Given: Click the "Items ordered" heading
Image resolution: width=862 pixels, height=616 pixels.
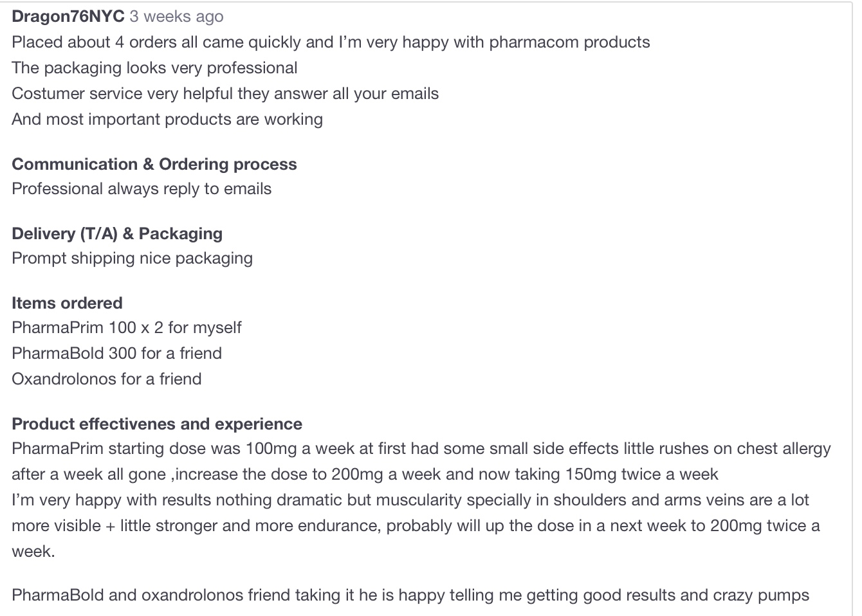Looking at the screenshot, I should click(x=67, y=303).
